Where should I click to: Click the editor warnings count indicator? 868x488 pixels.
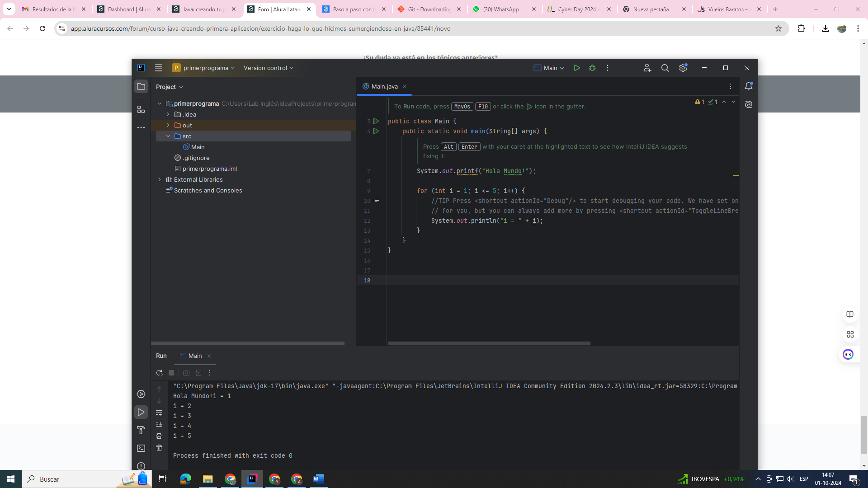tap(700, 102)
